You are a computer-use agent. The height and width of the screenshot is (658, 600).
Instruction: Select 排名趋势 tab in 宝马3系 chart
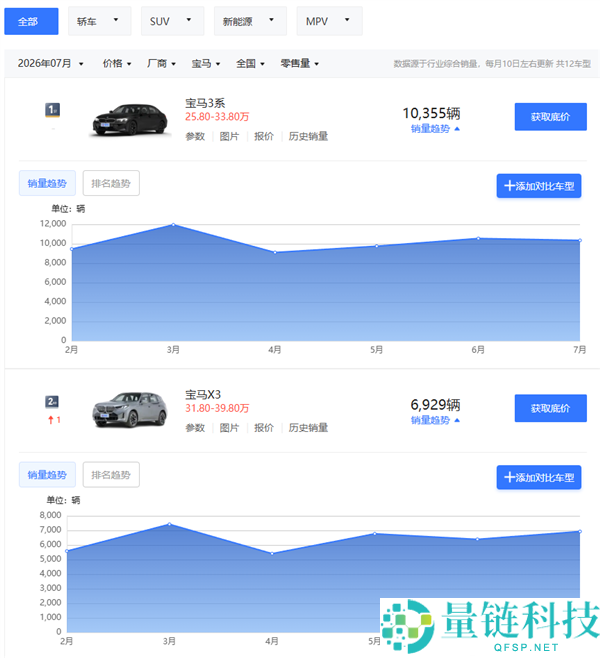(111, 183)
